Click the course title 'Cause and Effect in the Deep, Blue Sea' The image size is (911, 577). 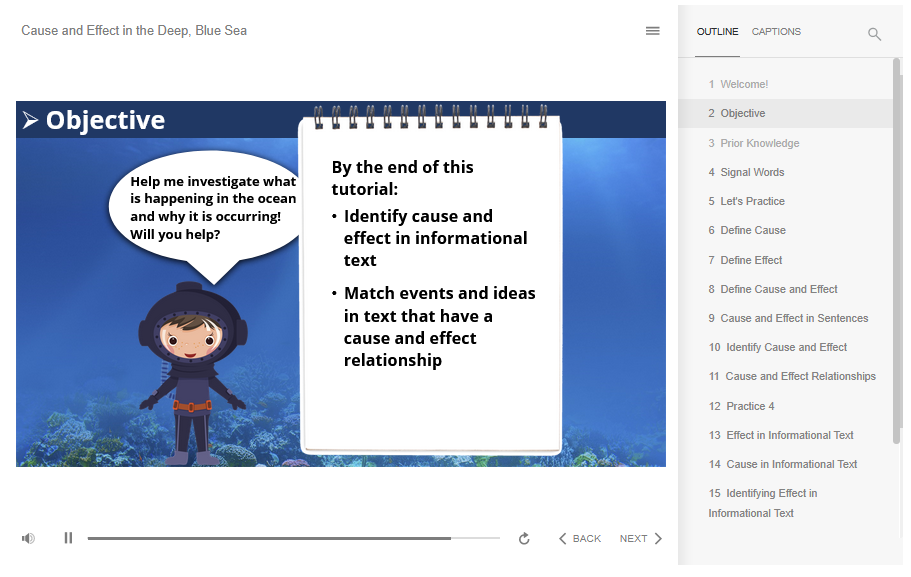(134, 30)
